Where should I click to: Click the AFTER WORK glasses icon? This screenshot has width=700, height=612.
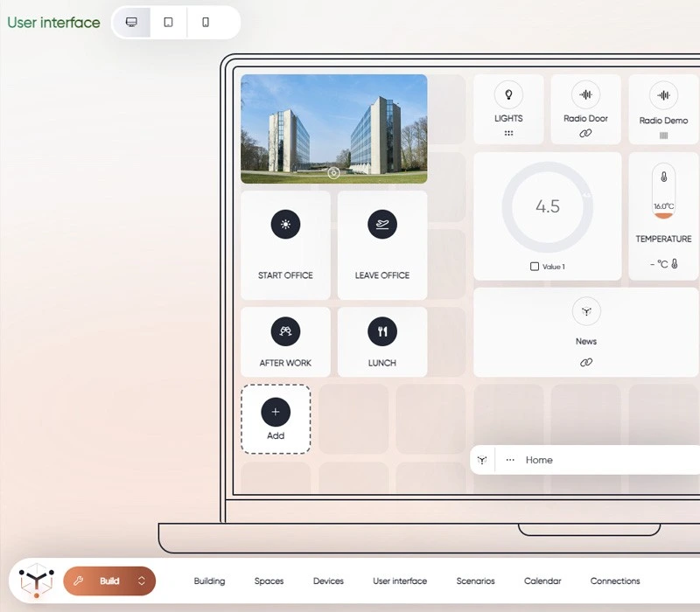(285, 331)
